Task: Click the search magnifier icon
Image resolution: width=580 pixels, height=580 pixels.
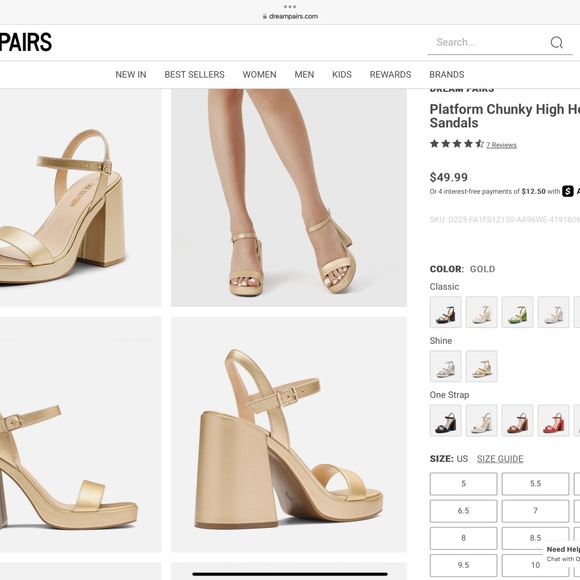Action: [x=556, y=43]
